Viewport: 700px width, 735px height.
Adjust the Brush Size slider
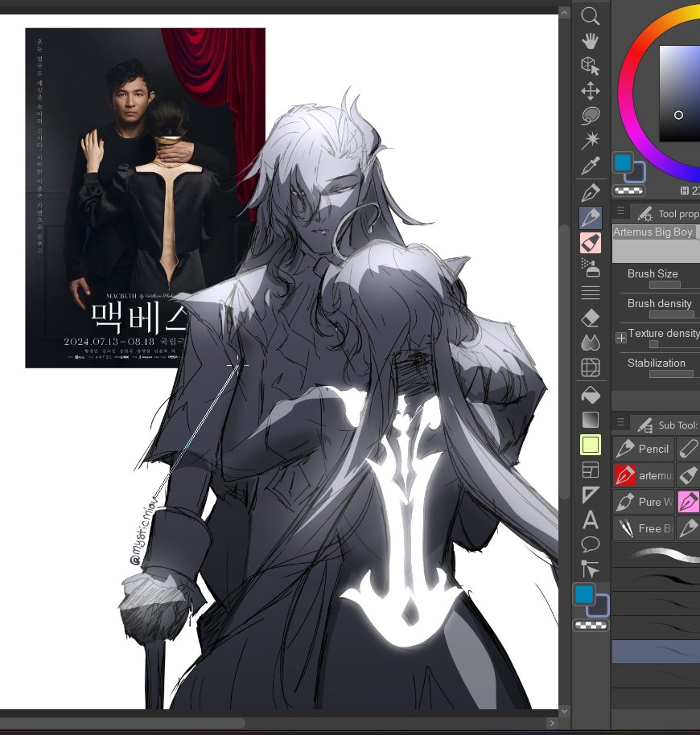click(674, 285)
